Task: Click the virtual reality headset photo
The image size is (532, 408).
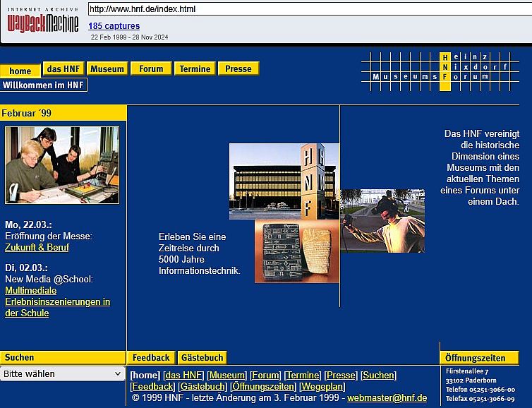Action: 382,220
